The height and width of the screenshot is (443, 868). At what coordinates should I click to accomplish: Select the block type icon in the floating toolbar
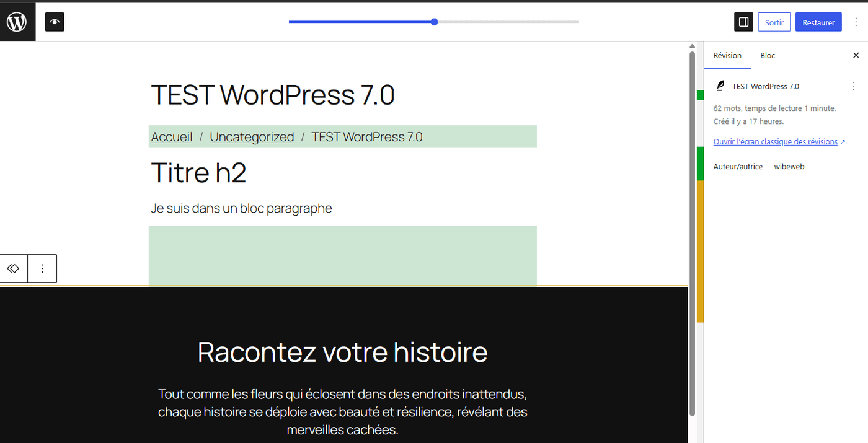[x=13, y=268]
